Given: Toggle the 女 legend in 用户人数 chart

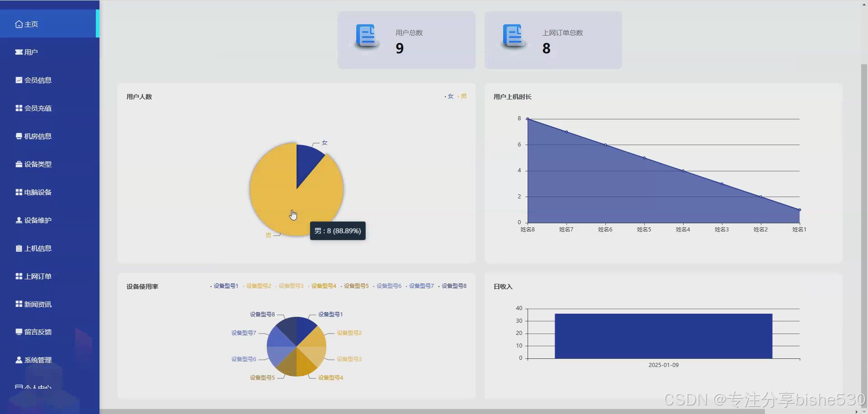Looking at the screenshot, I should click(x=449, y=96).
